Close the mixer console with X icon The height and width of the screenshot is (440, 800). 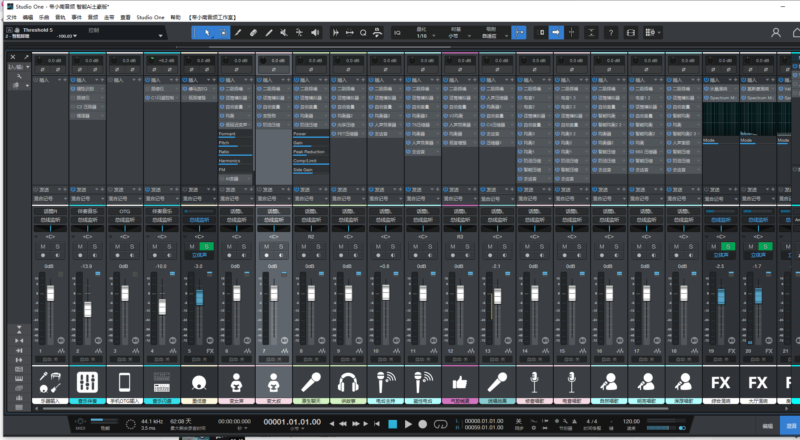13,57
